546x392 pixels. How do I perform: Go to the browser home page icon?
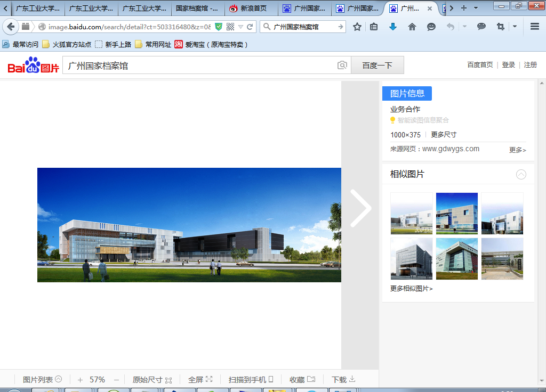(412, 27)
